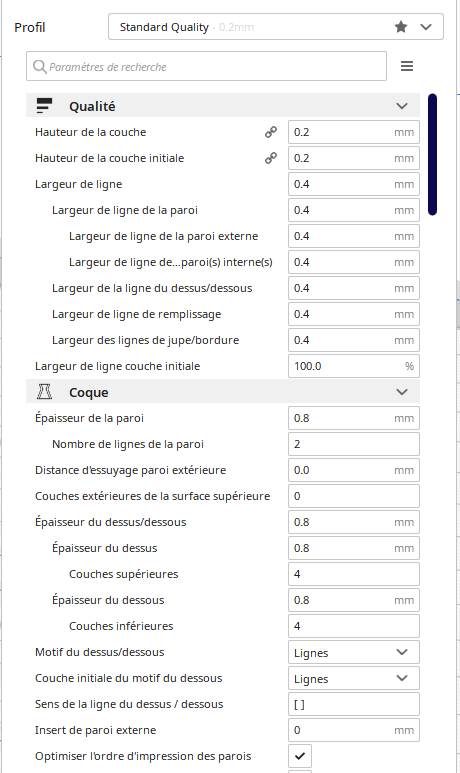The height and width of the screenshot is (773, 460).
Task: Toggle Optimiser l'ordre d'impression des parois checkbox
Action: [300, 756]
